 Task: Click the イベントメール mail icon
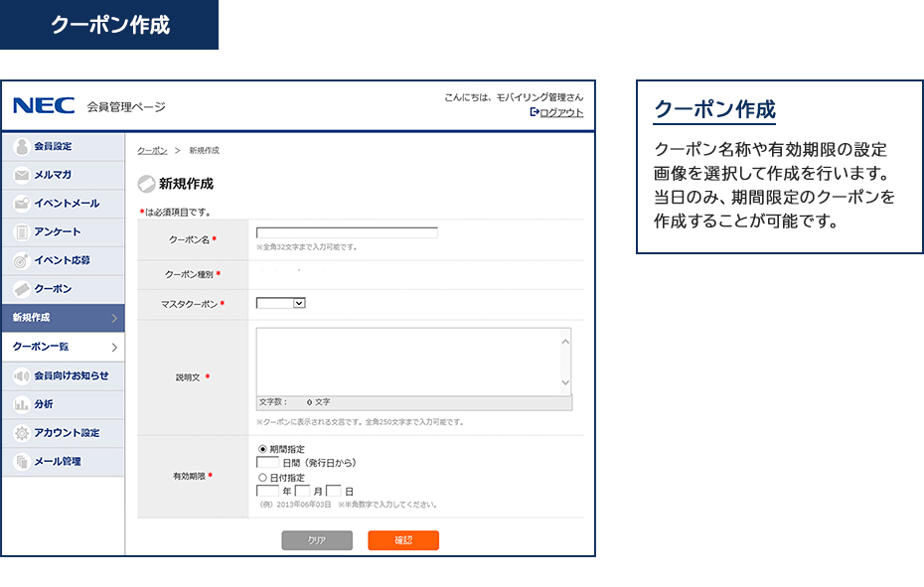(x=22, y=204)
